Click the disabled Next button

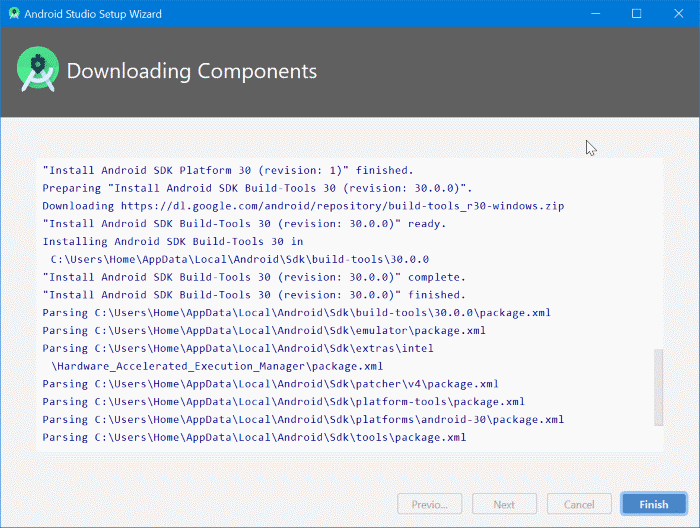(504, 504)
